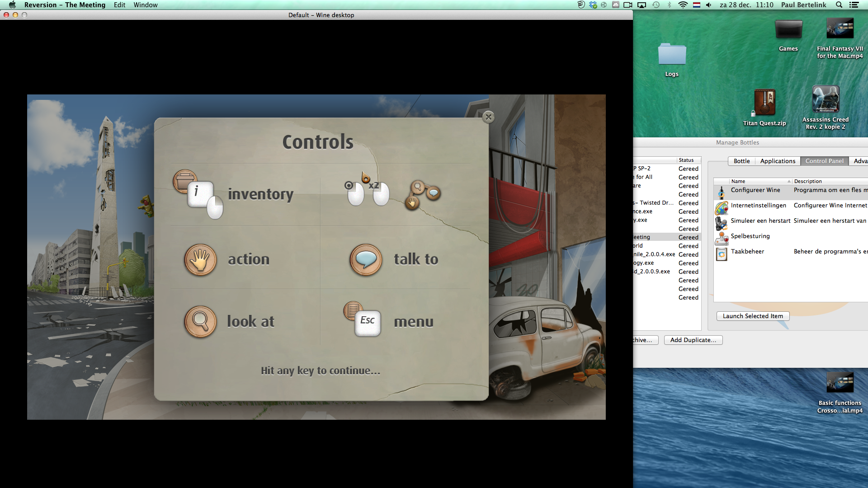Select the 'nile_2.0.0.4.exe' bottle row

(667, 254)
